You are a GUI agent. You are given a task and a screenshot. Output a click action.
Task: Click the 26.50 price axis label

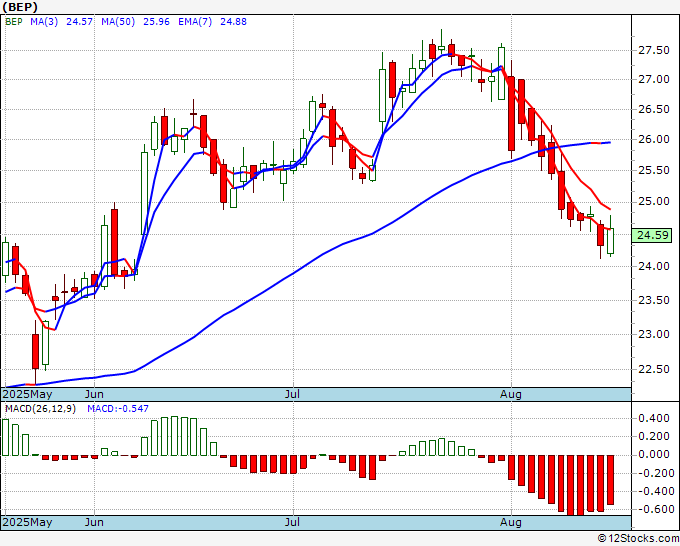(654, 110)
